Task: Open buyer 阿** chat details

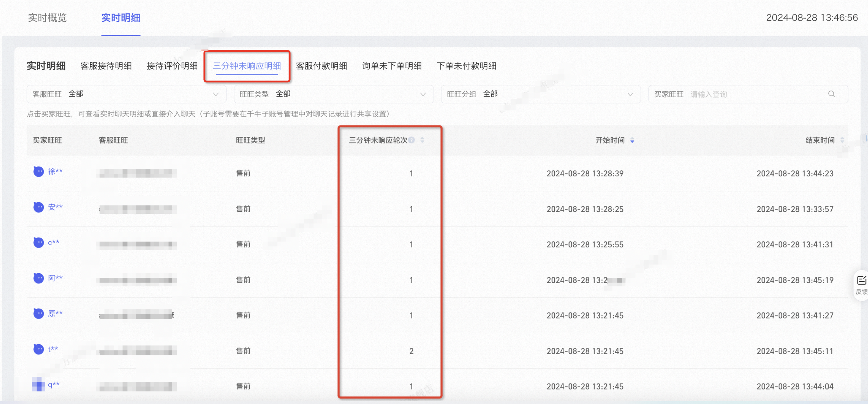Action: pos(55,278)
